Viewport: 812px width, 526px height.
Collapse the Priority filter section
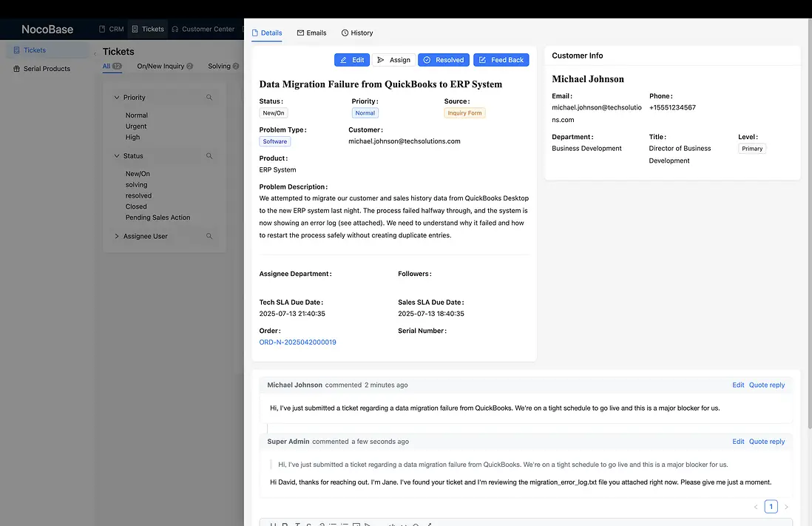coord(117,97)
